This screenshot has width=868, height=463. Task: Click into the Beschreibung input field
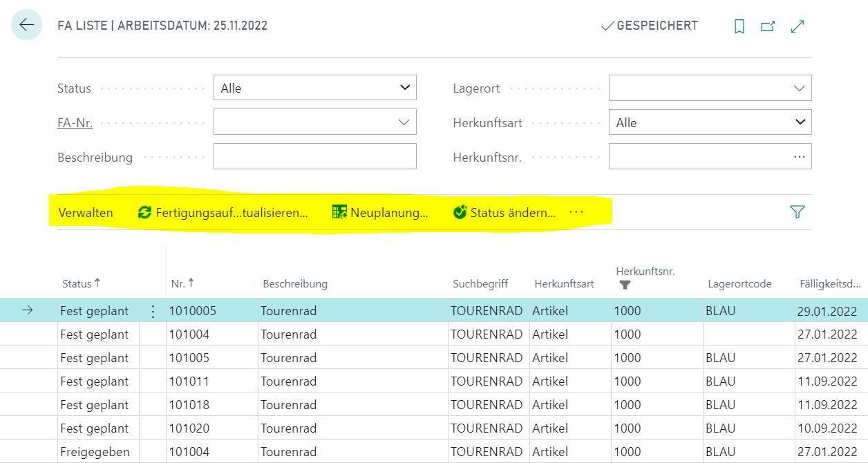coord(315,156)
